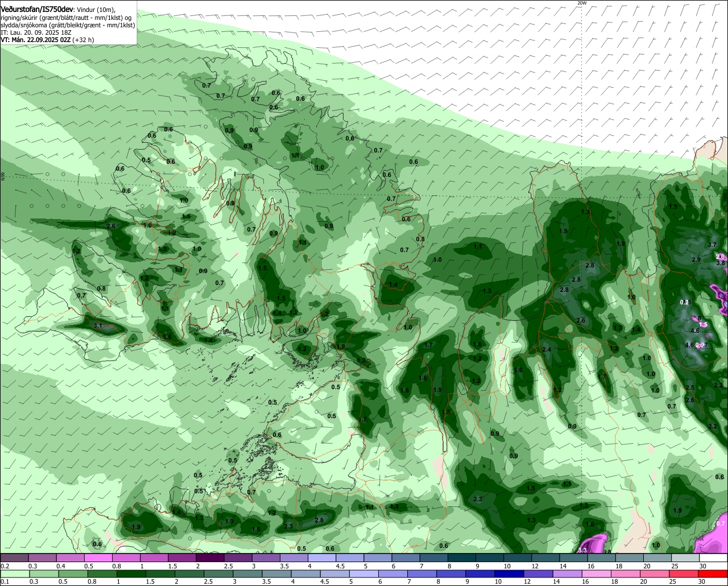Screen dimensions: 728x586
Task: Click the dark mauve swatch labeled 0.2
Action: pos(14,558)
